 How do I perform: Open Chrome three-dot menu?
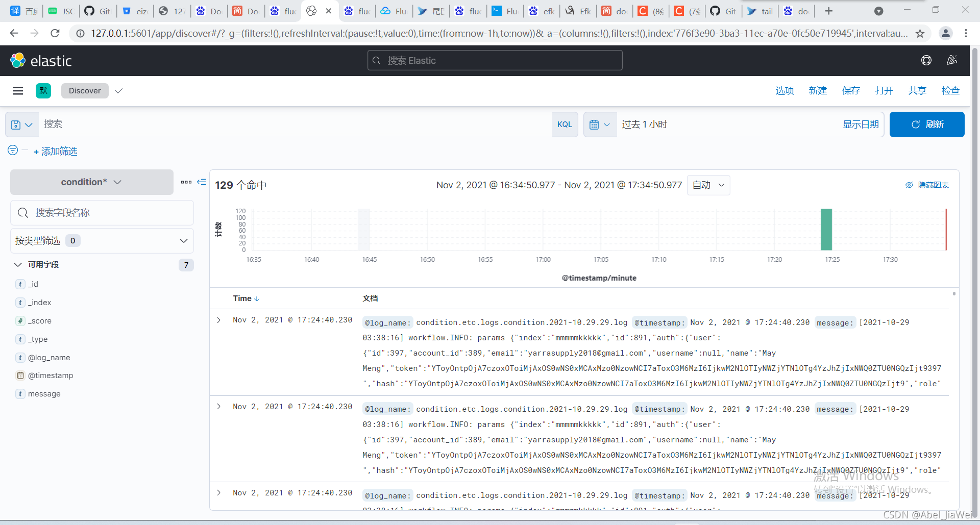(966, 33)
